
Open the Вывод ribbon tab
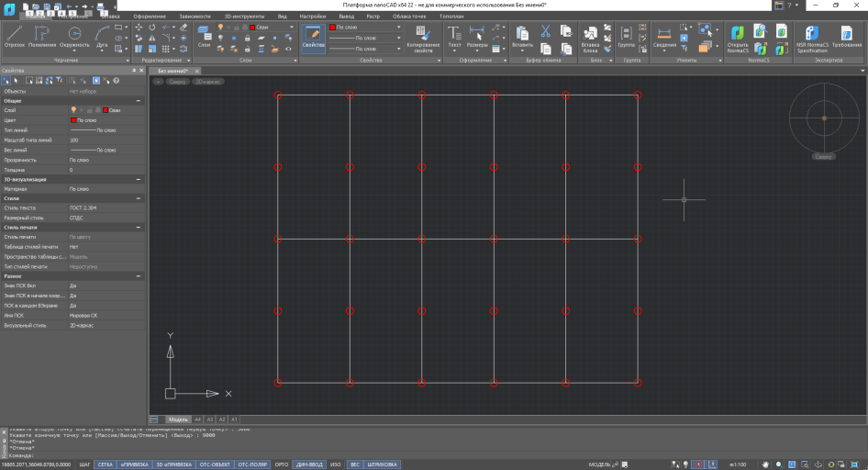(347, 17)
